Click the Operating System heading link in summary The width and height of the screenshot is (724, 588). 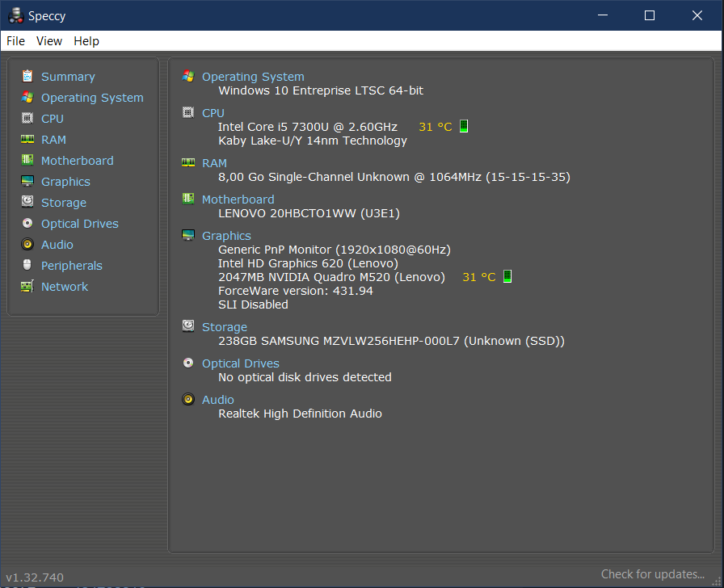[253, 77]
